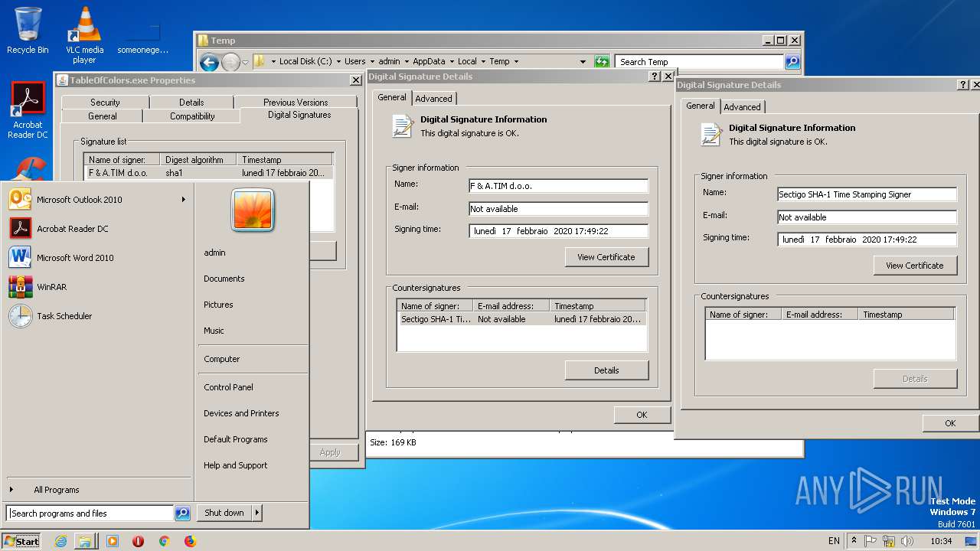Click the Search programs and files field
The height and width of the screenshot is (551, 980).
[90, 514]
